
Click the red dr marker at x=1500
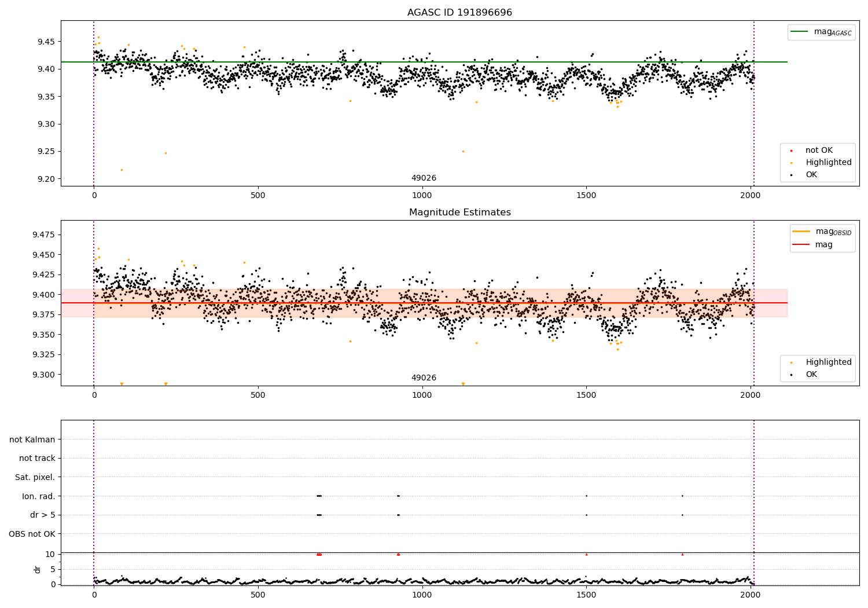(x=586, y=554)
